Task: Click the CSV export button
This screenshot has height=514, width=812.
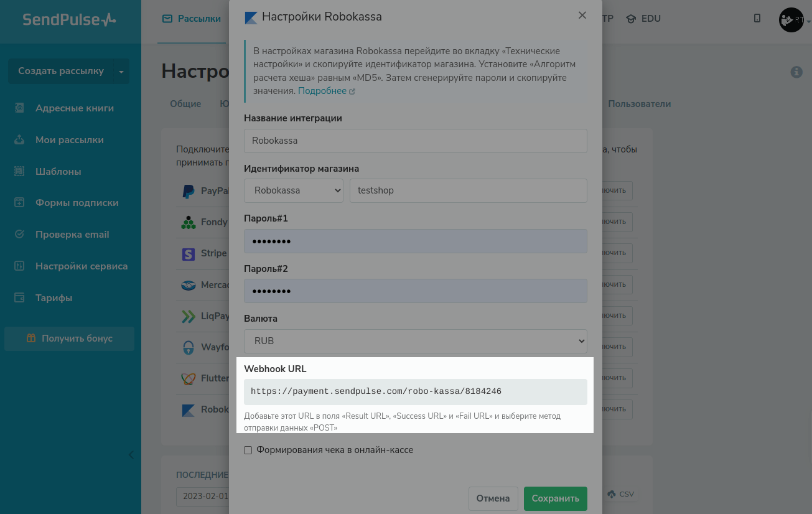Action: coord(621,494)
